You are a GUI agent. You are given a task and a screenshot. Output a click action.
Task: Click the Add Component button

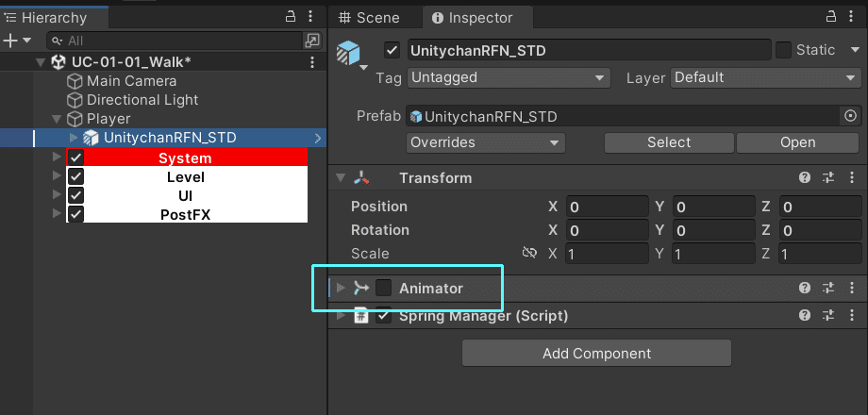coord(596,353)
